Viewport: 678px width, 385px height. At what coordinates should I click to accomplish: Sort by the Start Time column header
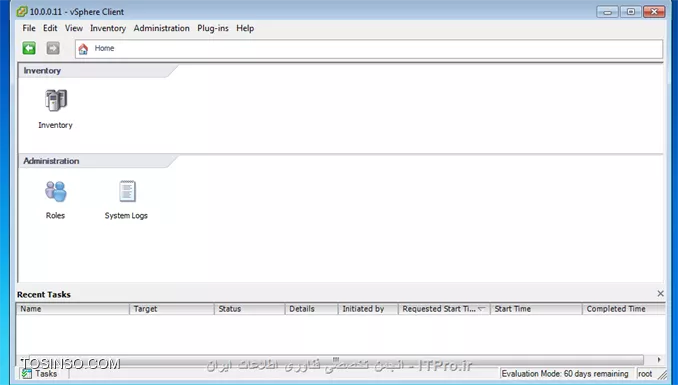click(536, 309)
